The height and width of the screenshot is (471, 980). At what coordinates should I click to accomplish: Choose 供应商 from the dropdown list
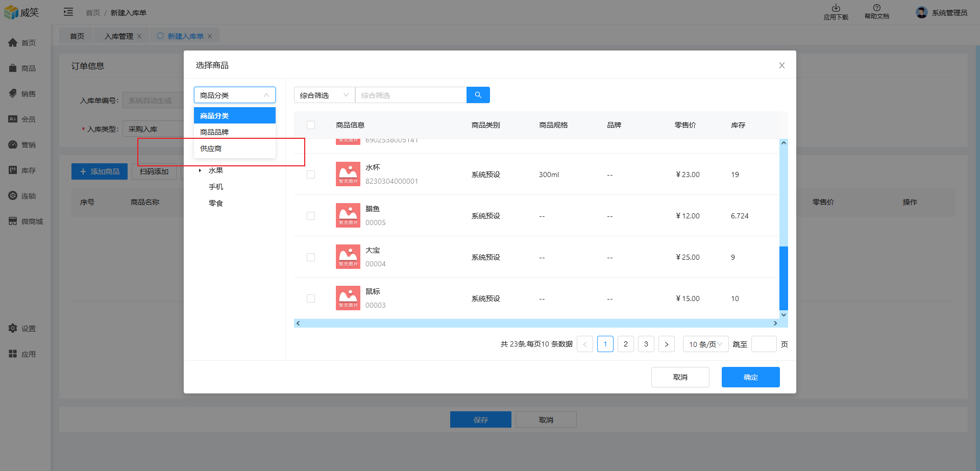click(x=211, y=148)
